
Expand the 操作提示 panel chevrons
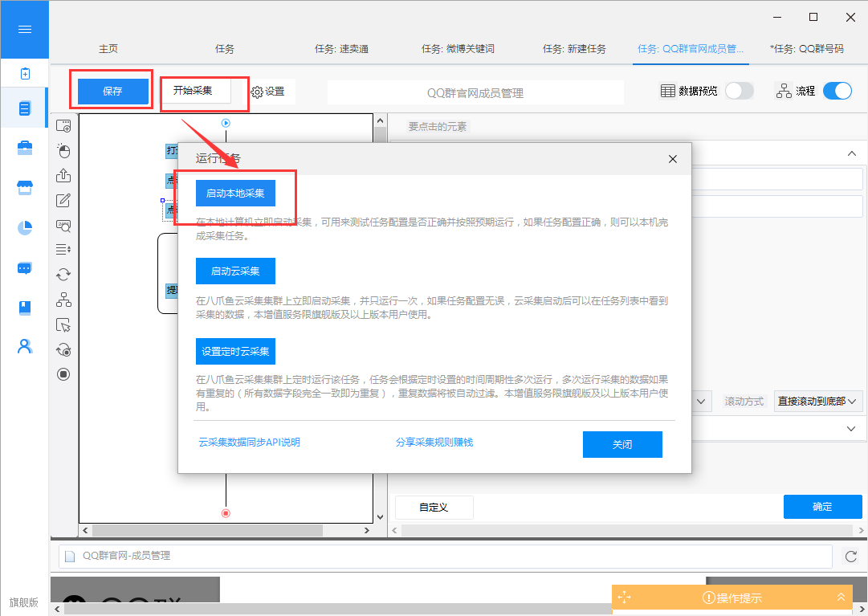coord(841,597)
